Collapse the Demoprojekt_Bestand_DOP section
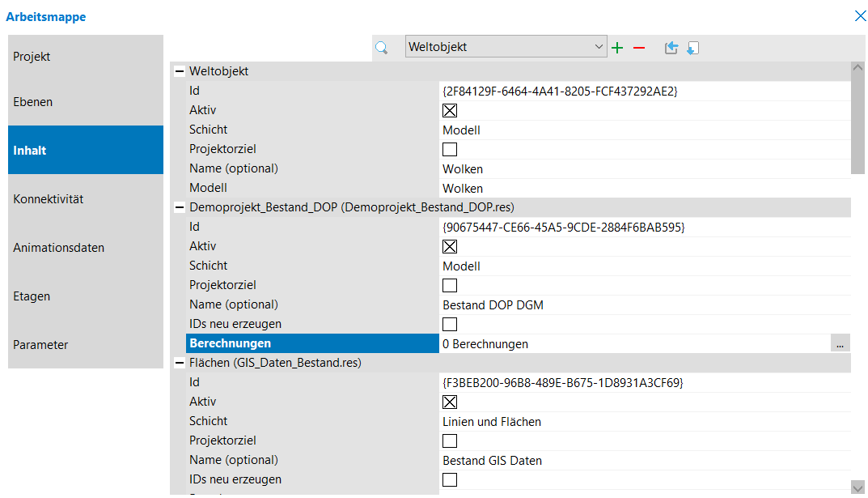 (180, 207)
